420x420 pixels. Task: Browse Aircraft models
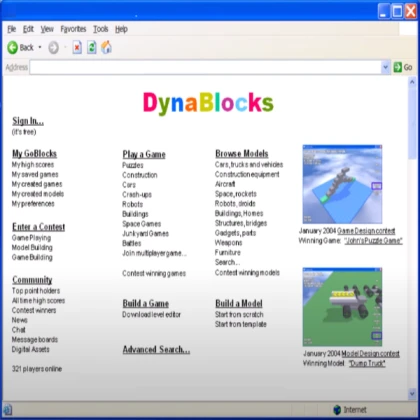pos(225,184)
